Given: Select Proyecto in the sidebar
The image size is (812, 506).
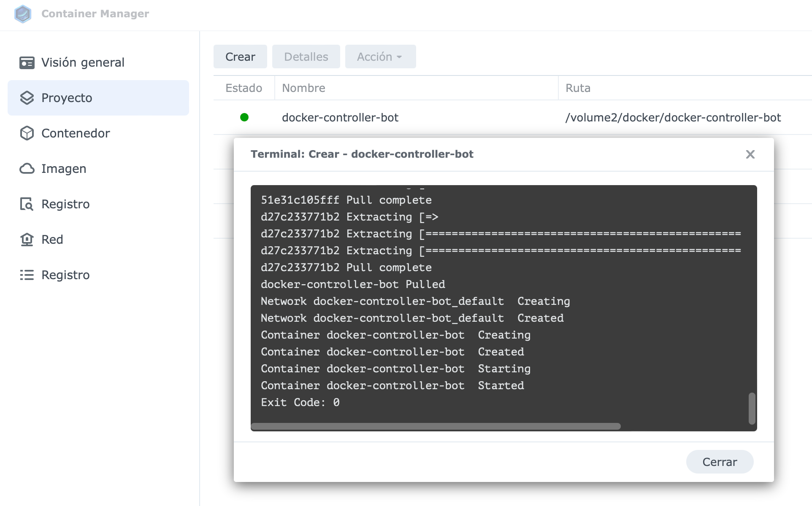Looking at the screenshot, I should [x=98, y=98].
